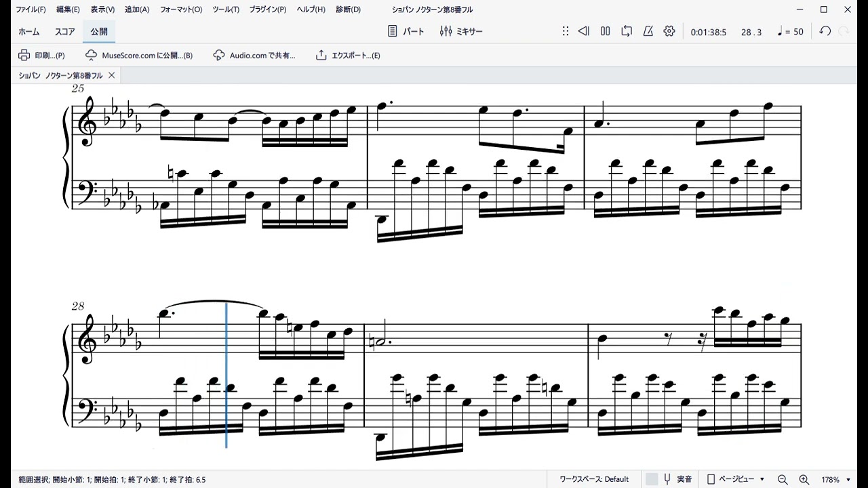The image size is (868, 488).
Task: Open playback settings gear
Action: coord(669,31)
